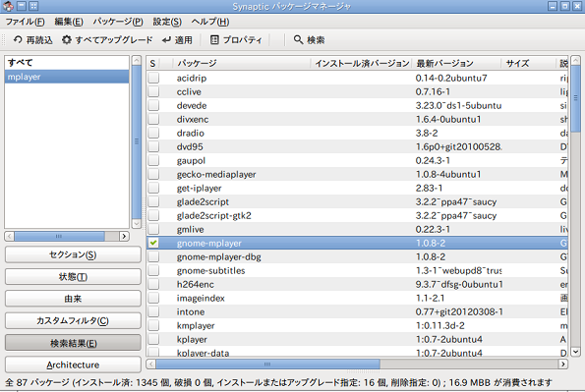Viewport: 585px width, 392px height.
Task: Toggle status checkbox for imageindex
Action: click(x=153, y=298)
